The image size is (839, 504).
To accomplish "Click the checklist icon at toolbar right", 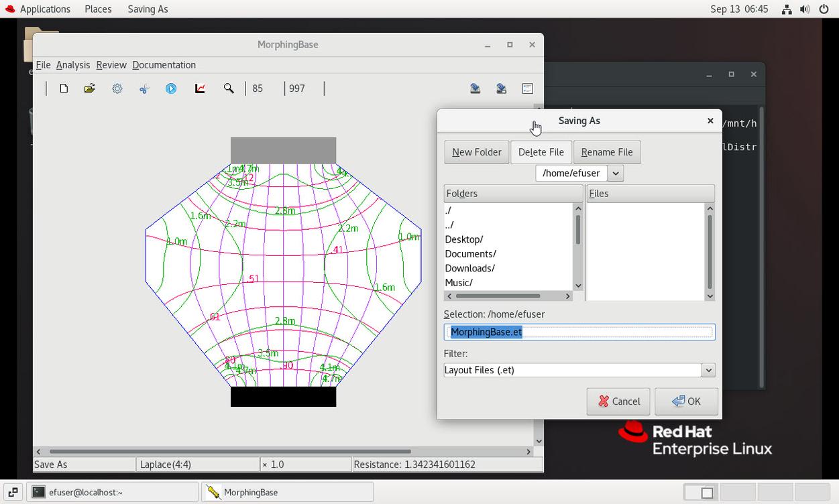I will pyautogui.click(x=527, y=88).
